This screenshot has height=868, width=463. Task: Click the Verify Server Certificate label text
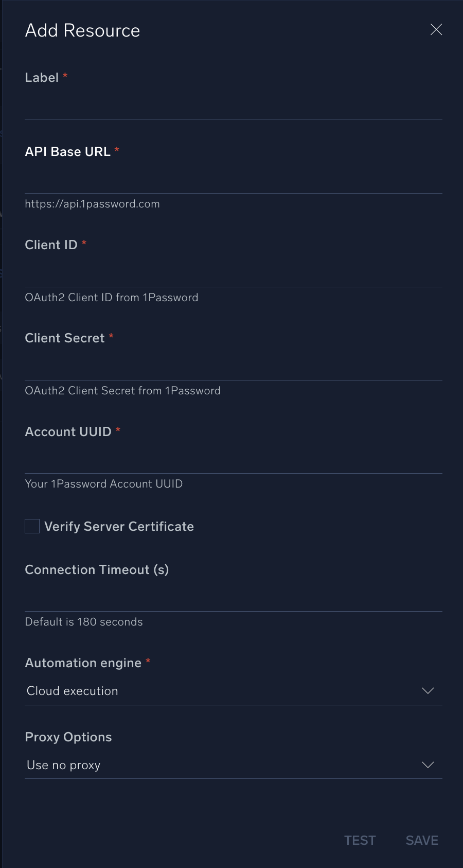119,527
